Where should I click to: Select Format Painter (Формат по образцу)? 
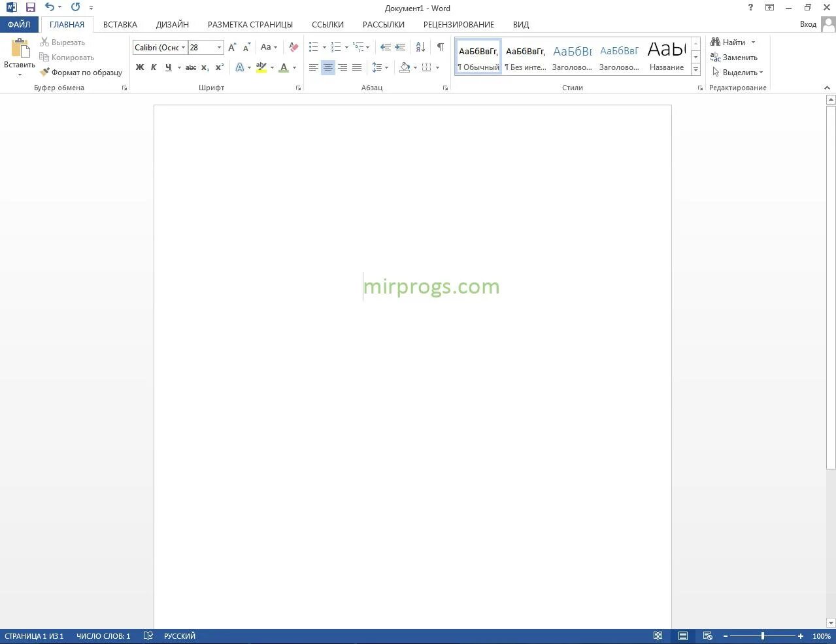click(81, 73)
